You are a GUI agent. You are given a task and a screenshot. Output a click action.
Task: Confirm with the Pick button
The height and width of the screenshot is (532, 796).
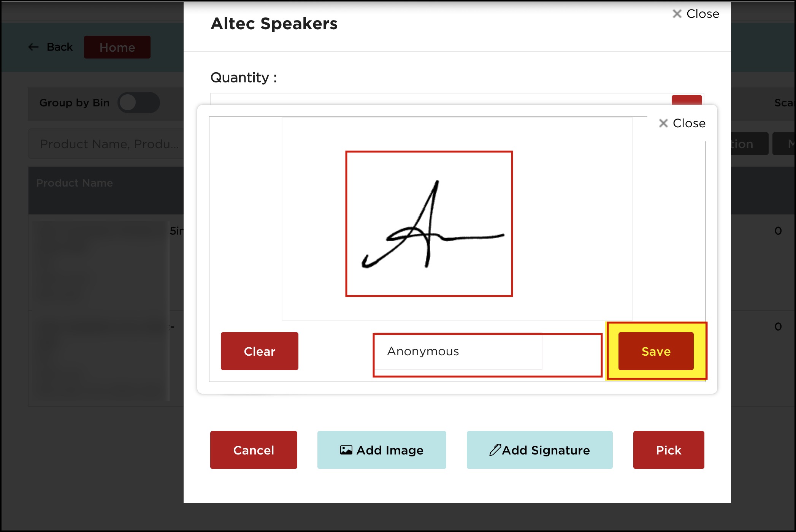click(x=669, y=450)
